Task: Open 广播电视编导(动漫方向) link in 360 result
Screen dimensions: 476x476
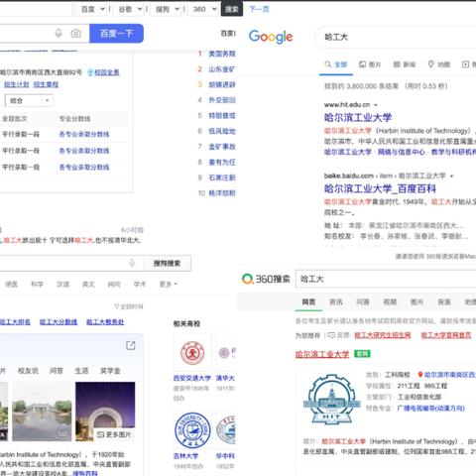Action: click(431, 409)
